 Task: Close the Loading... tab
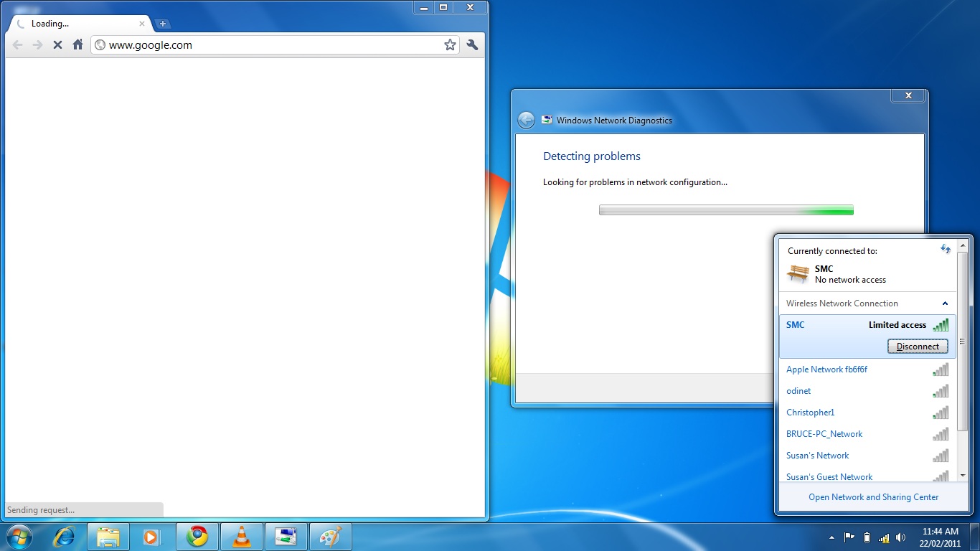pos(142,24)
